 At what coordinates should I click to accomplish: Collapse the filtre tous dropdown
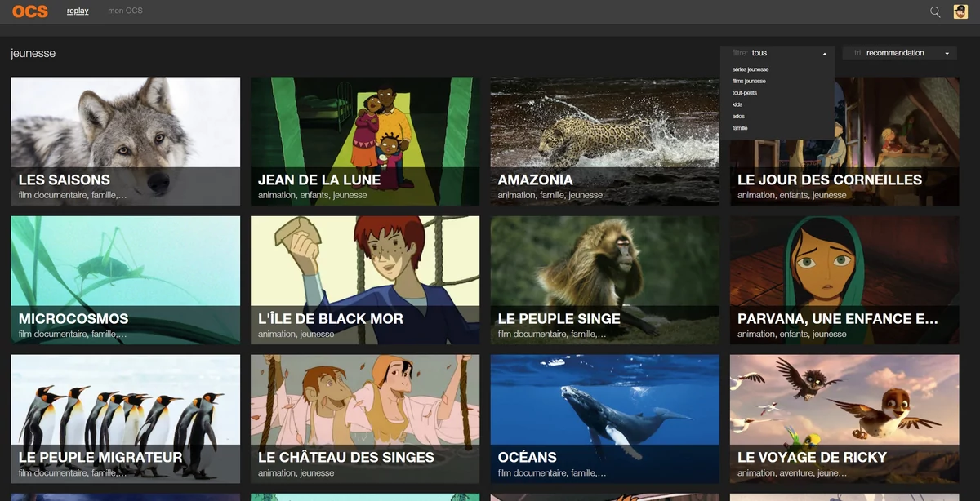(777, 53)
